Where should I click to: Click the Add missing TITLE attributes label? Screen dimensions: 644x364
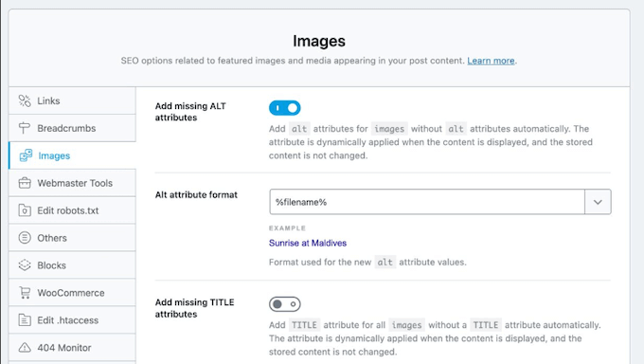click(195, 308)
